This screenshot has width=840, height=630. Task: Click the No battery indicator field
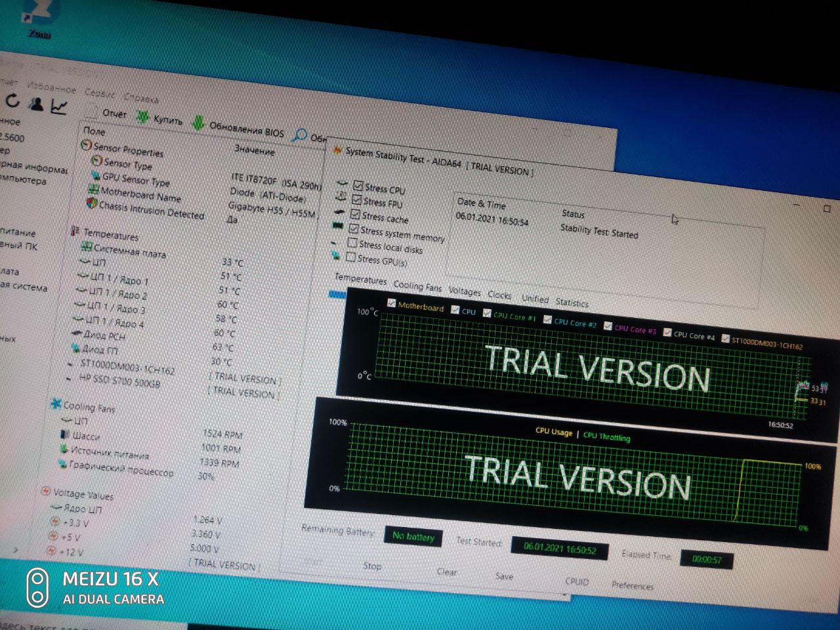pos(413,537)
